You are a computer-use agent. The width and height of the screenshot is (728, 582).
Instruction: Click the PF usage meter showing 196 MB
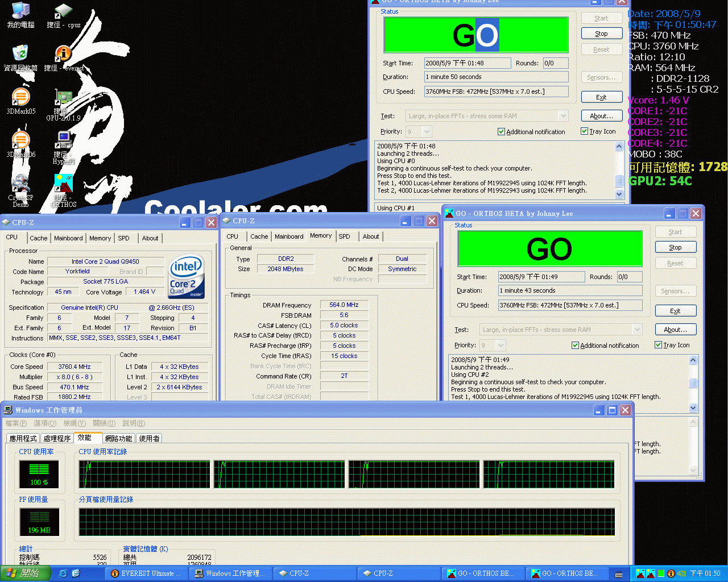(39, 522)
